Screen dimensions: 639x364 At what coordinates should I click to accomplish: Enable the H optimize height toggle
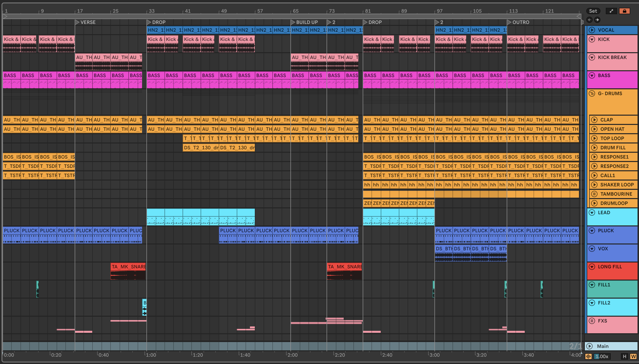point(625,356)
